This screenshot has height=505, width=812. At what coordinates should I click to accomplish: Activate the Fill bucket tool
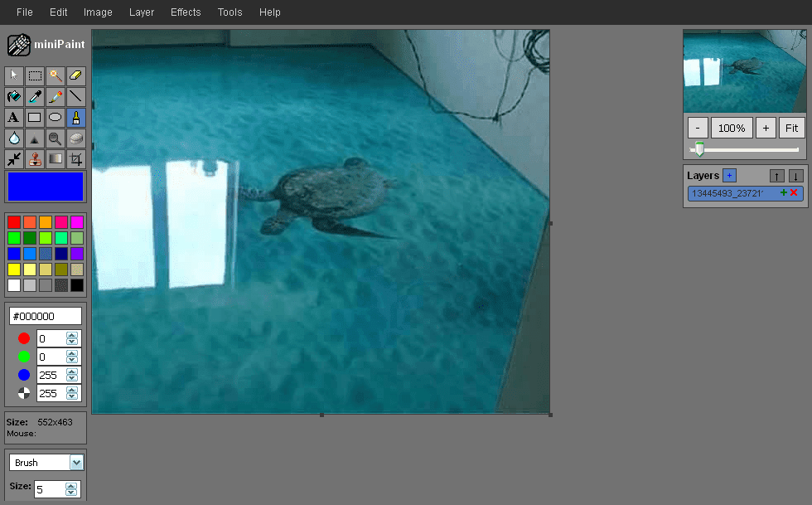point(13,96)
